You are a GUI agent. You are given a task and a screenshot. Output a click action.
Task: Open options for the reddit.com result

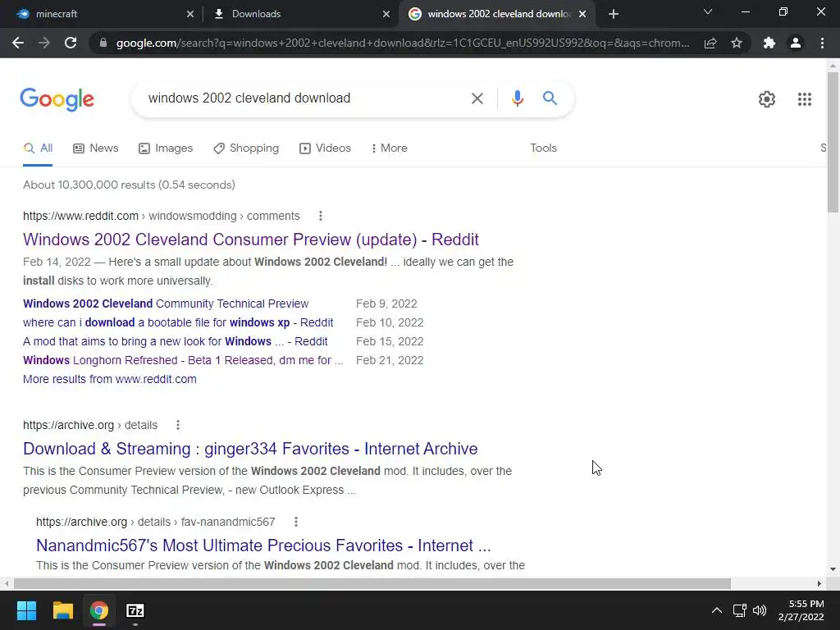[321, 216]
